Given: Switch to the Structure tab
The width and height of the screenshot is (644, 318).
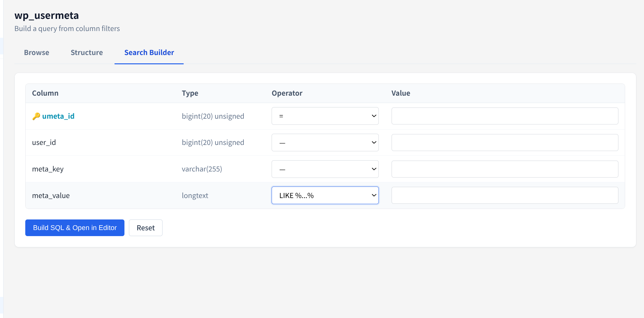Looking at the screenshot, I should (86, 52).
